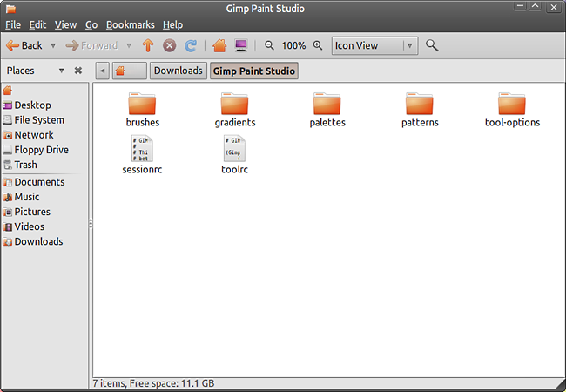Viewport: 566px width, 392px height.
Task: Open the Icon View dropdown
Action: coord(374,45)
